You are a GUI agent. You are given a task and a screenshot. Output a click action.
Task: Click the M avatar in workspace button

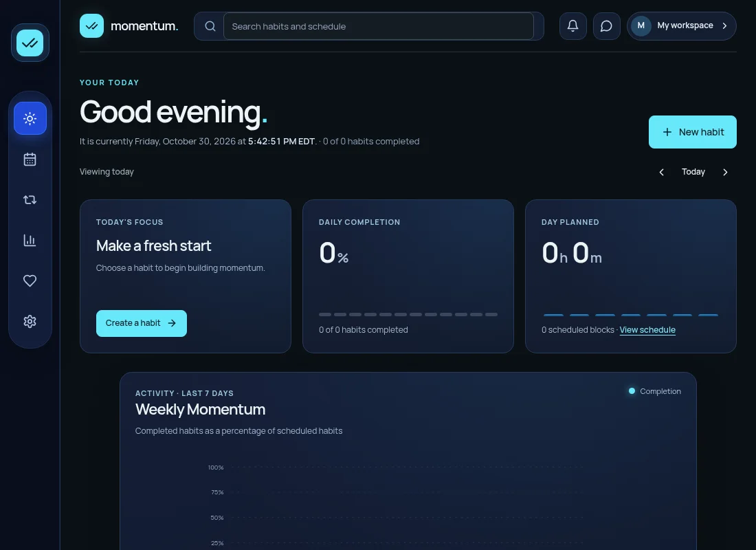tap(641, 25)
